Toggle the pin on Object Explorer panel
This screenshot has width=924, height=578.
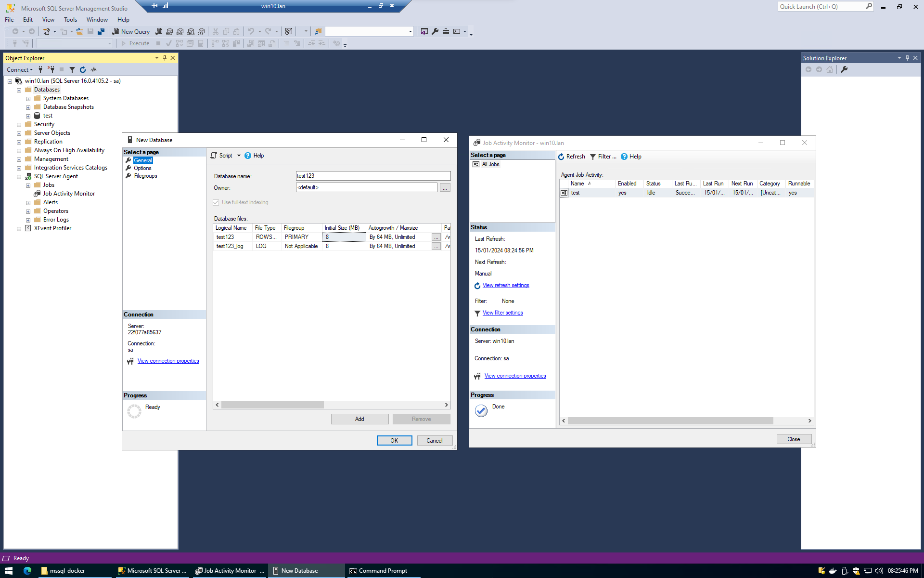tap(165, 58)
